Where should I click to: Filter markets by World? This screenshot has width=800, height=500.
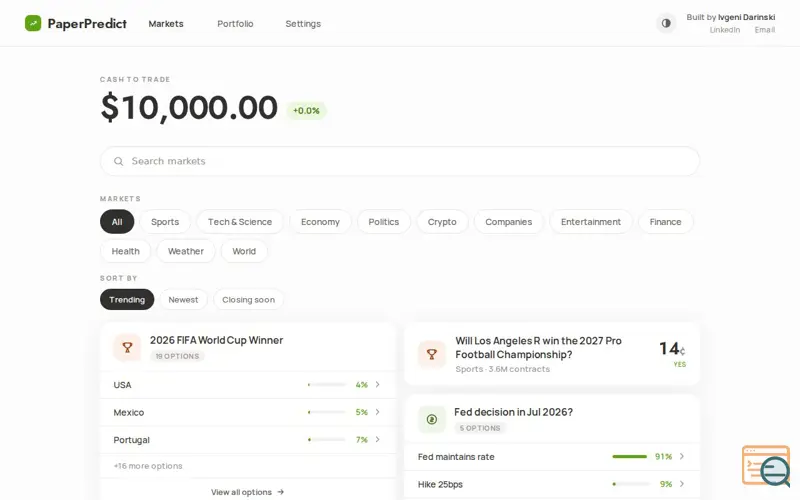coord(244,251)
